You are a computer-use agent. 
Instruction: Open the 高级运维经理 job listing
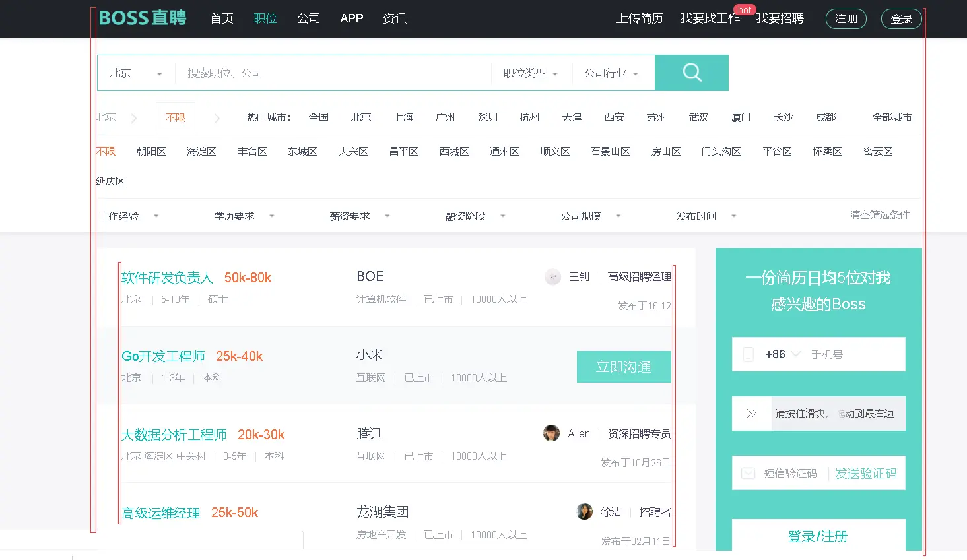point(161,513)
